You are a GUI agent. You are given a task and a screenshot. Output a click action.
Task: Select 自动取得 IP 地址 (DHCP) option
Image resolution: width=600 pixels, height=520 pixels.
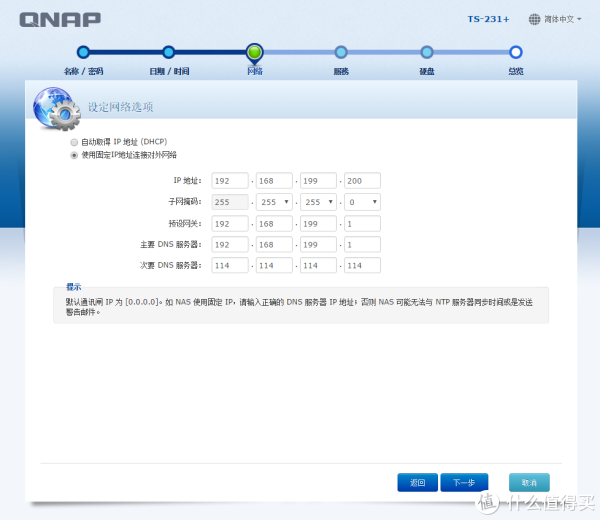point(73,142)
